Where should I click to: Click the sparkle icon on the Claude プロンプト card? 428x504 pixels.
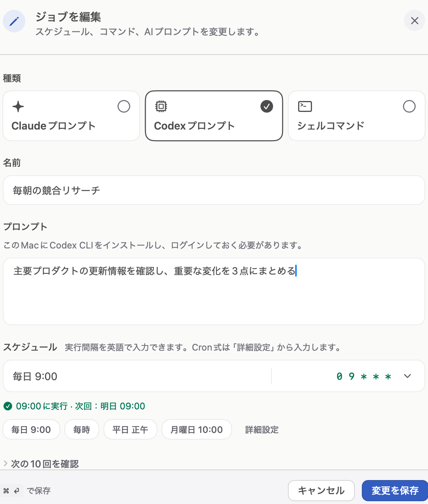(x=18, y=106)
